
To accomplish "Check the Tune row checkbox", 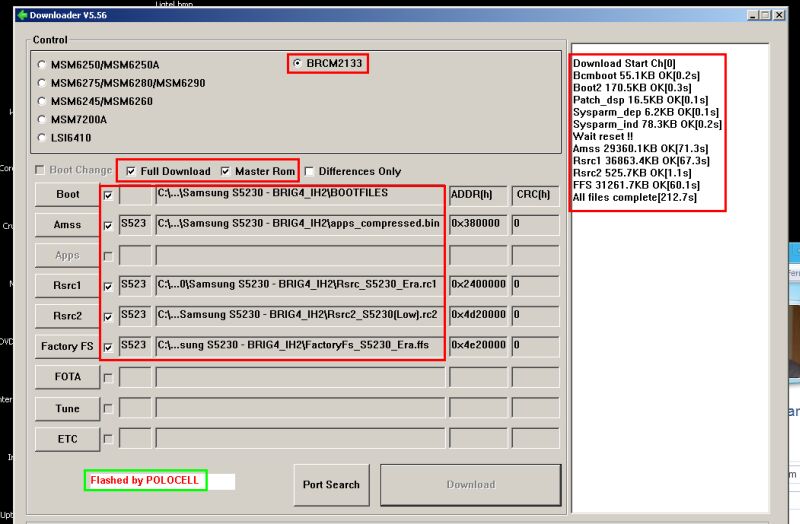I will pos(108,409).
